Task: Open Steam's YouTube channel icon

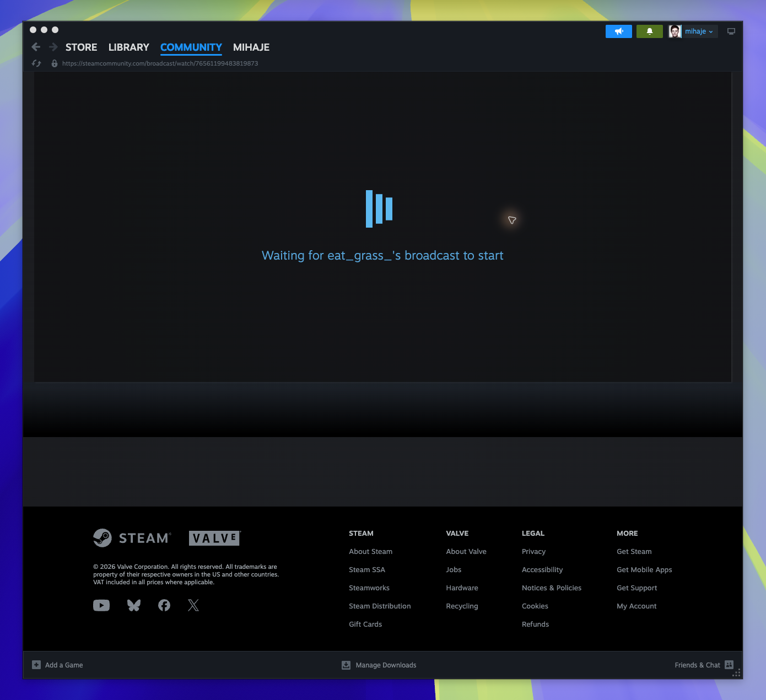Action: coord(101,605)
